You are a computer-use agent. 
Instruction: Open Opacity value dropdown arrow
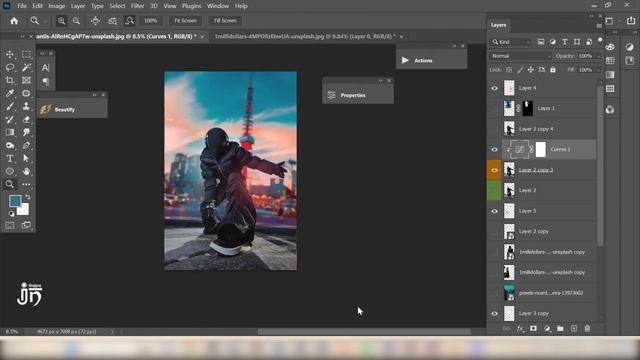click(598, 56)
